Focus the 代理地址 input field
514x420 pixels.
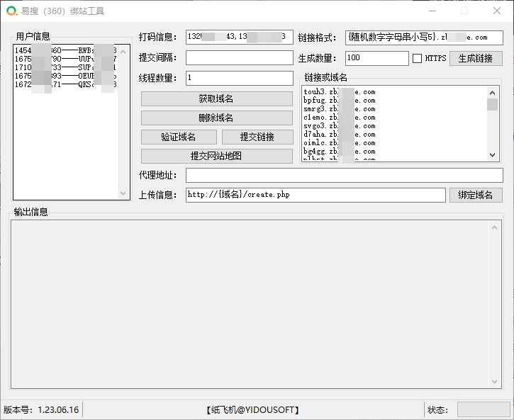point(344,175)
